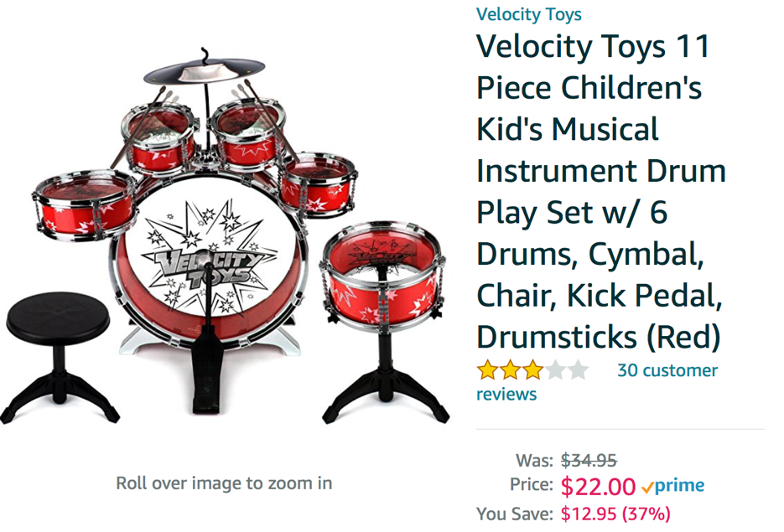Click the struck-through $34.95 price
This screenshot has height=532, width=784.
point(589,460)
